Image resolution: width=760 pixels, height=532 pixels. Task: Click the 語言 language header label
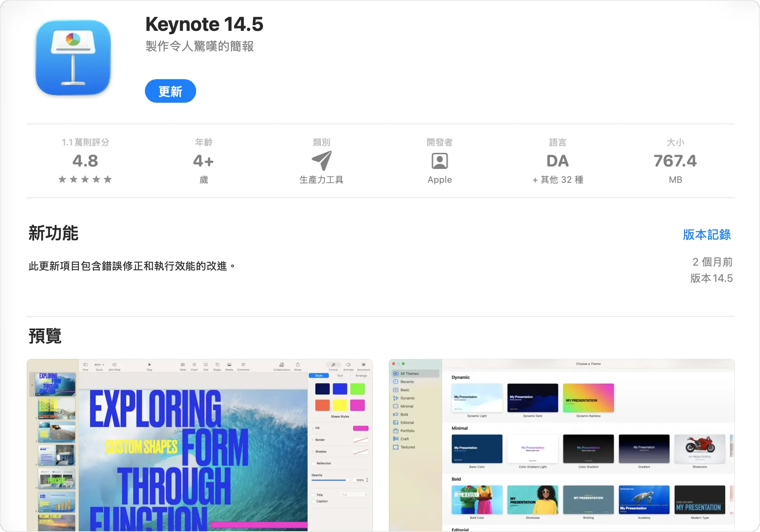pyautogui.click(x=558, y=143)
